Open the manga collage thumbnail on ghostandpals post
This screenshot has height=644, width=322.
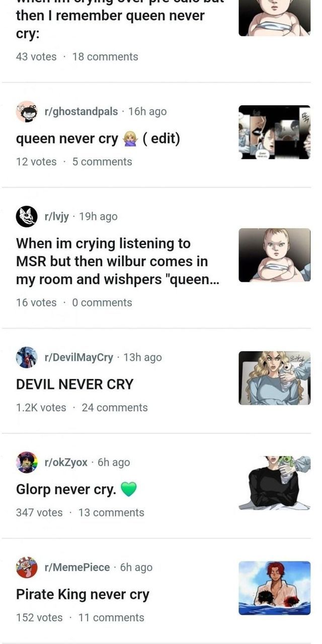pos(274,132)
